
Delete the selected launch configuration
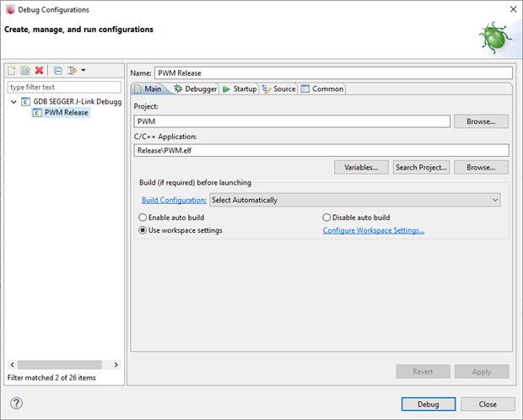point(39,70)
